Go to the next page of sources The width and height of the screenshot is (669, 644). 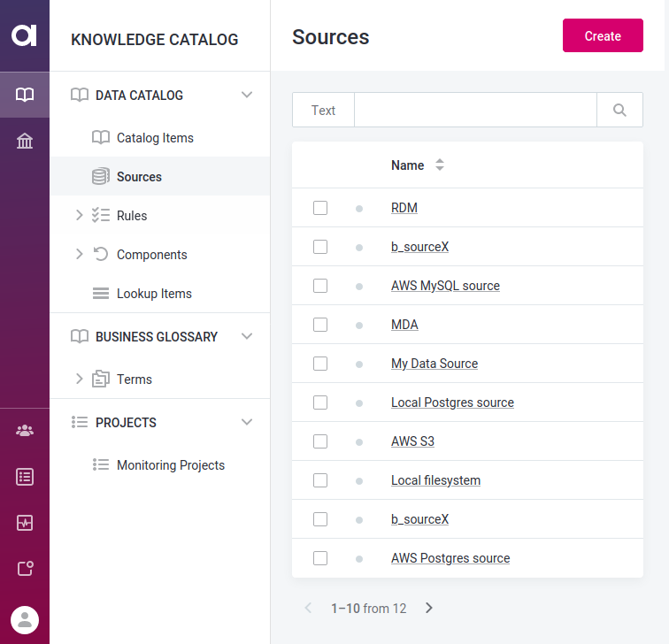(x=429, y=608)
